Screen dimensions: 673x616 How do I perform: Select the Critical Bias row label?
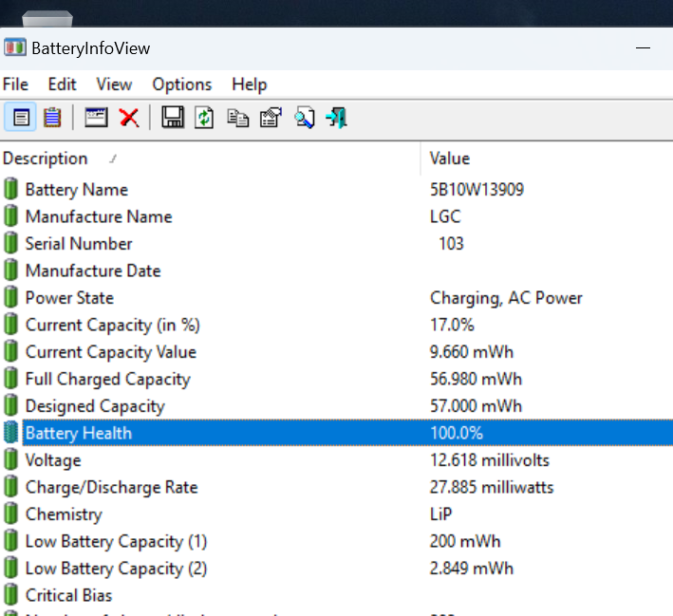pyautogui.click(x=68, y=595)
